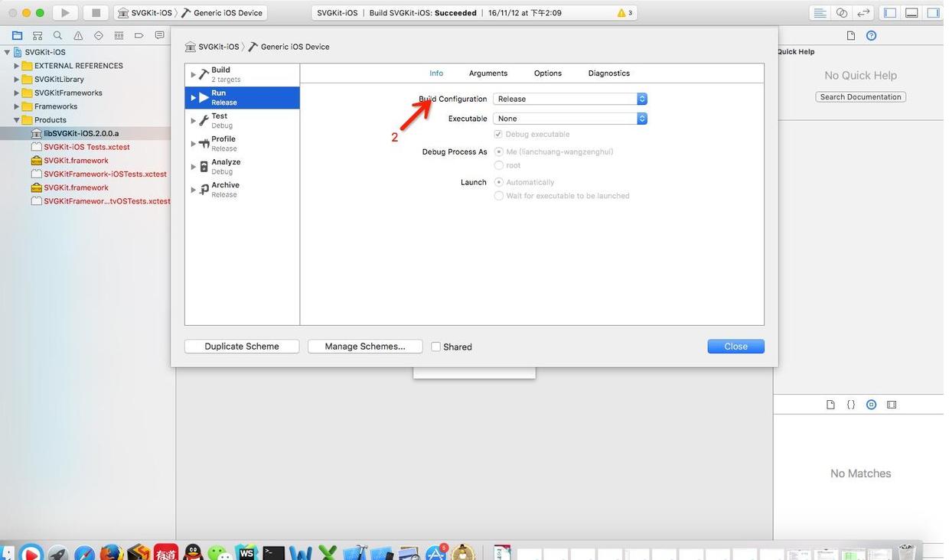Click the Duplicate Scheme button

click(x=242, y=347)
